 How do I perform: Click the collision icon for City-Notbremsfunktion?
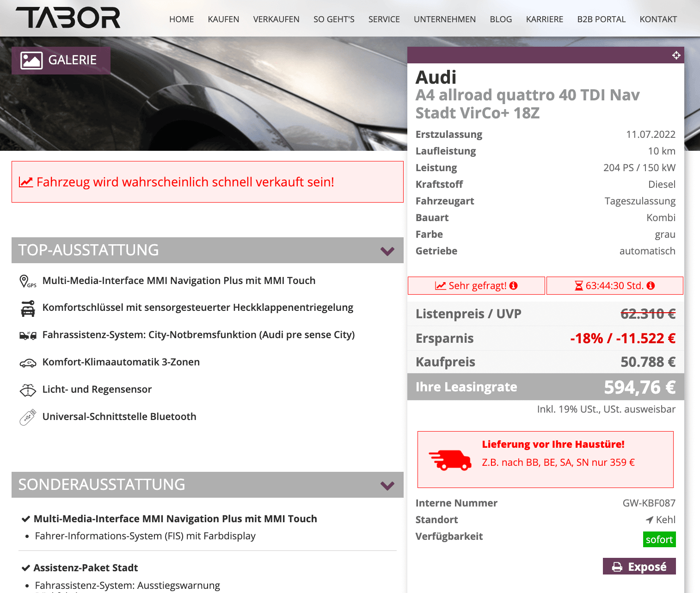[28, 335]
